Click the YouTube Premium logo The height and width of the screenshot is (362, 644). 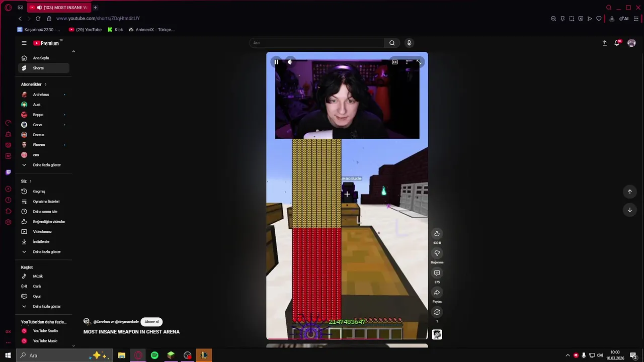tap(46, 43)
